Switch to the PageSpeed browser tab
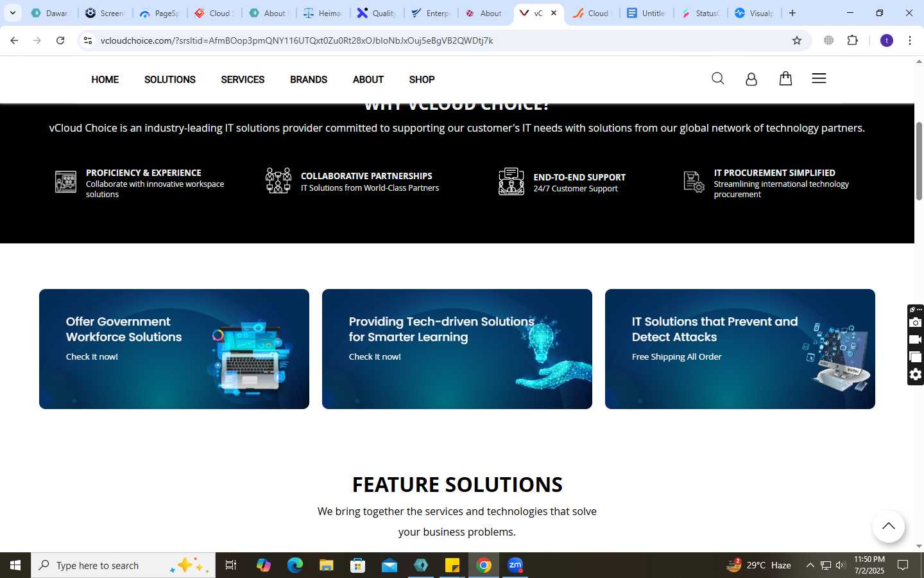The image size is (924, 578). pos(160,13)
